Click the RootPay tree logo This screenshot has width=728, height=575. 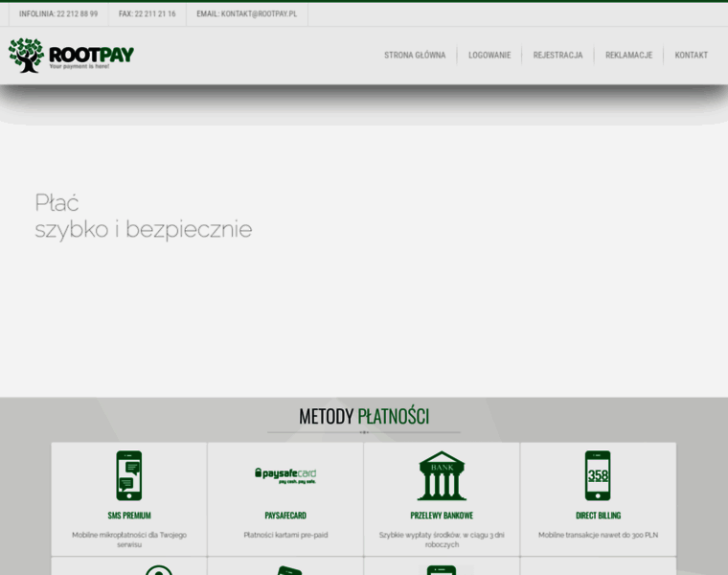point(26,56)
